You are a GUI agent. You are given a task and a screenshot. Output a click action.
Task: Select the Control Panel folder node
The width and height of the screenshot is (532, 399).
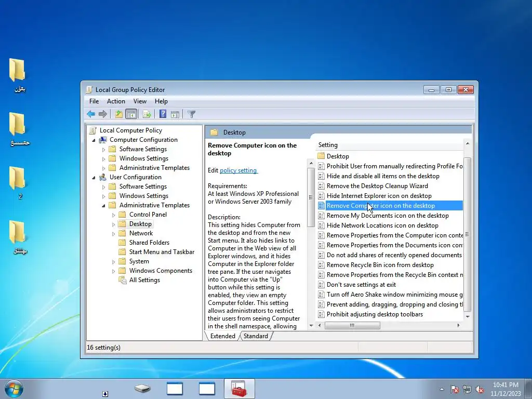pos(148,215)
